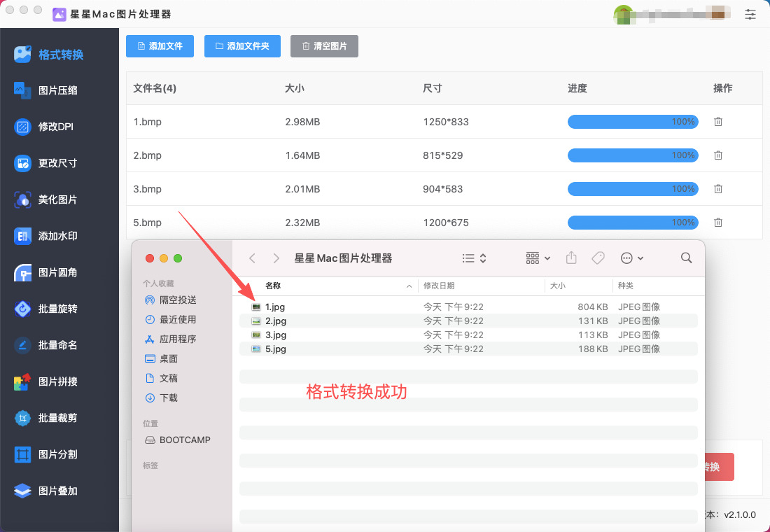Select 1.jpg file in Finder list

coord(275,307)
